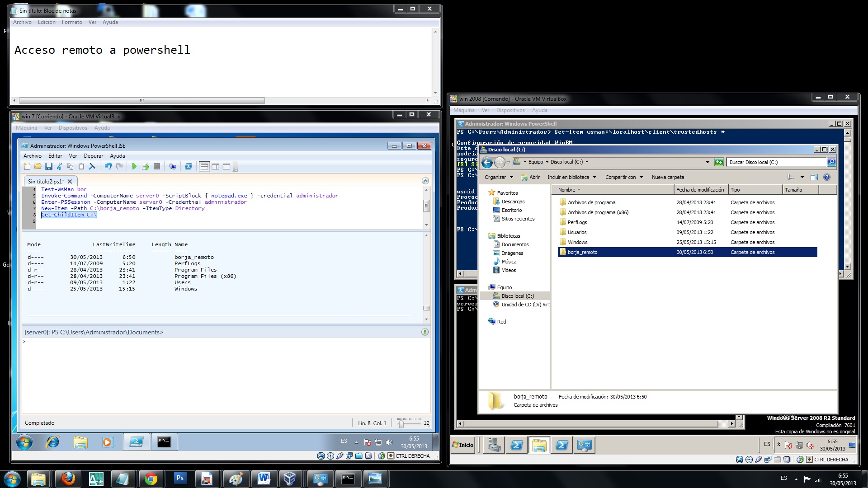Adjust the ISE font zoom slider
Image resolution: width=868 pixels, height=488 pixels.
coord(401,423)
